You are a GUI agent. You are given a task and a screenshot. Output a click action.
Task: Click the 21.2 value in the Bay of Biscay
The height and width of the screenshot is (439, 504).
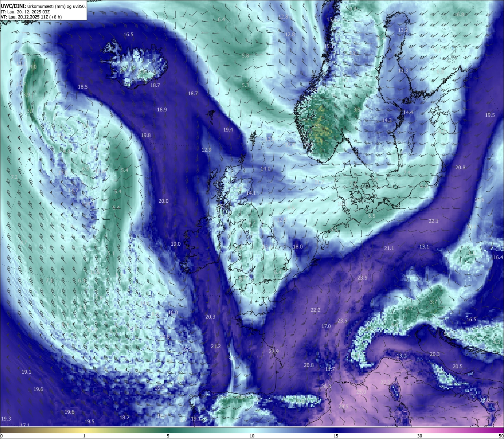tap(216, 346)
